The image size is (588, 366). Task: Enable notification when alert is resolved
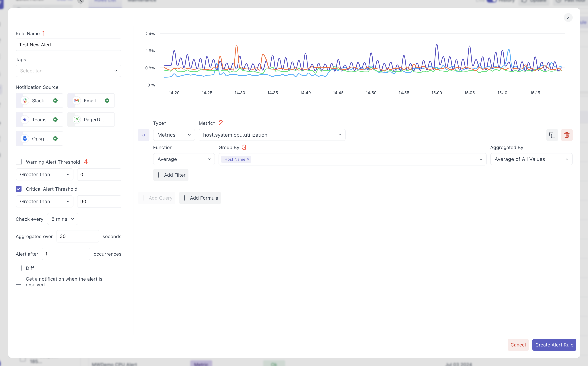click(x=19, y=282)
